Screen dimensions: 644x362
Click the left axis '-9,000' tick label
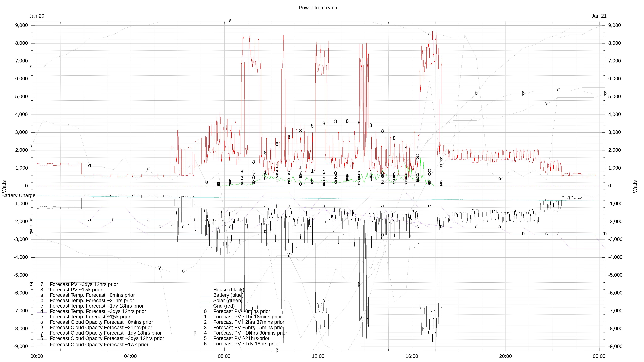(21, 347)
